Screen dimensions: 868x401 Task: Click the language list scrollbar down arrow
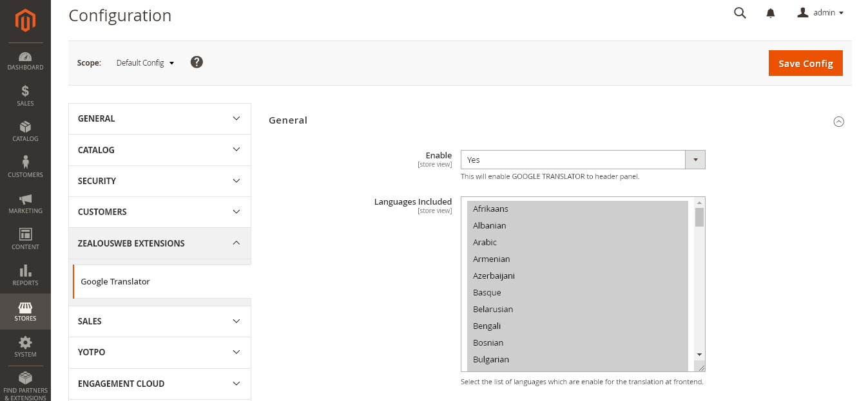699,355
